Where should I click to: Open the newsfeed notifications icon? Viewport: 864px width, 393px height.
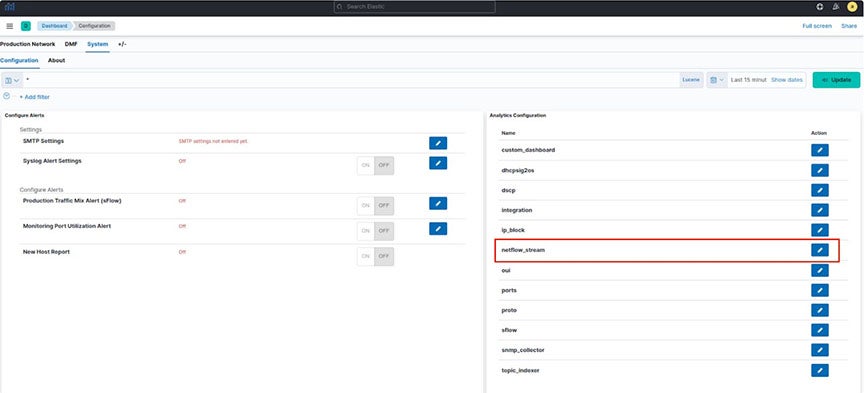pos(835,7)
